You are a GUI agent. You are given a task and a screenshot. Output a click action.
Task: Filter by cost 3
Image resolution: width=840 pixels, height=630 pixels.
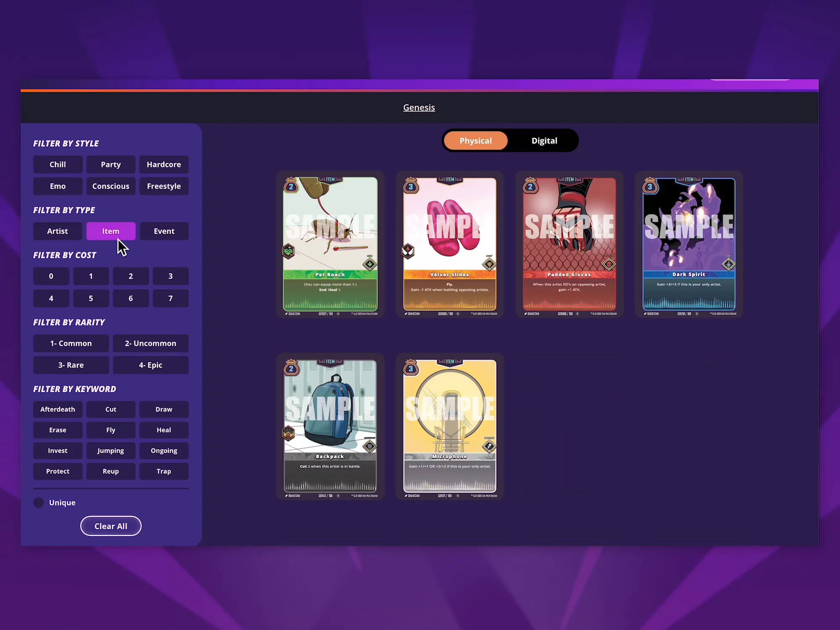pos(171,276)
